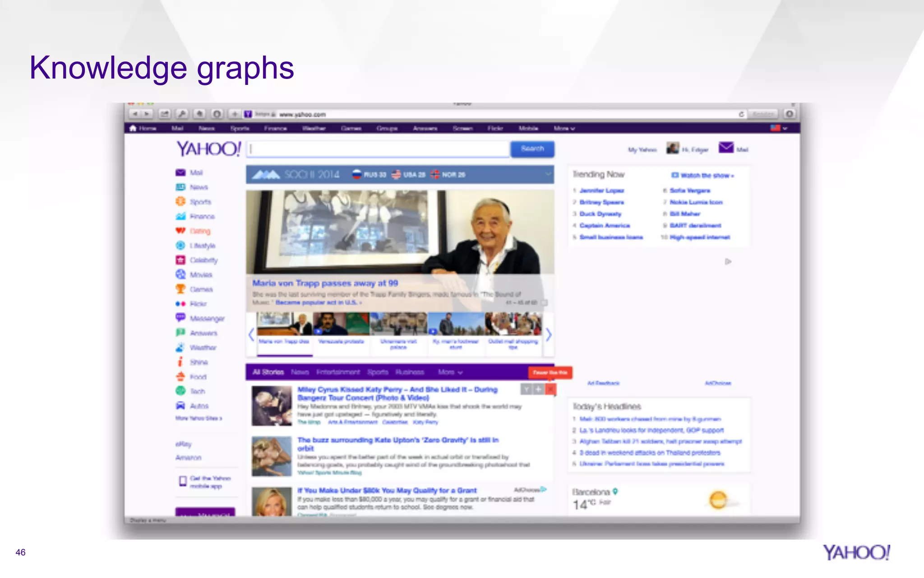Select the Celebrity icon in sidebar
The image size is (924, 578).
click(x=180, y=260)
